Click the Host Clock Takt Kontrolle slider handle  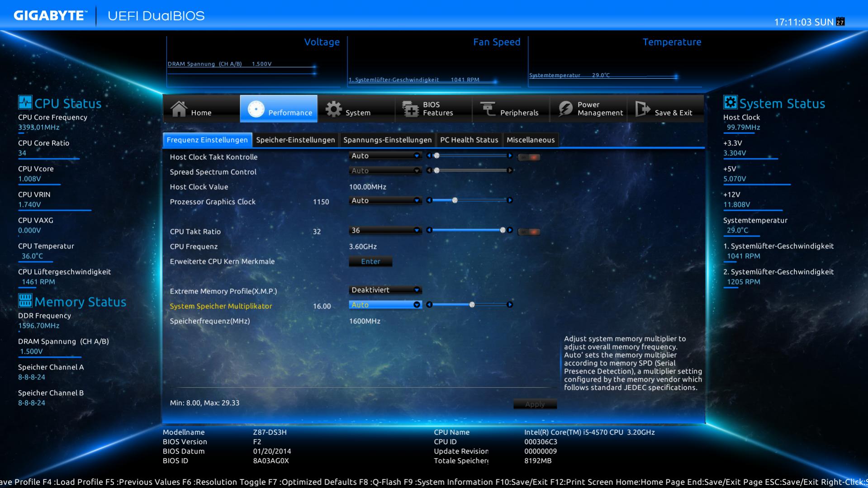pyautogui.click(x=436, y=156)
